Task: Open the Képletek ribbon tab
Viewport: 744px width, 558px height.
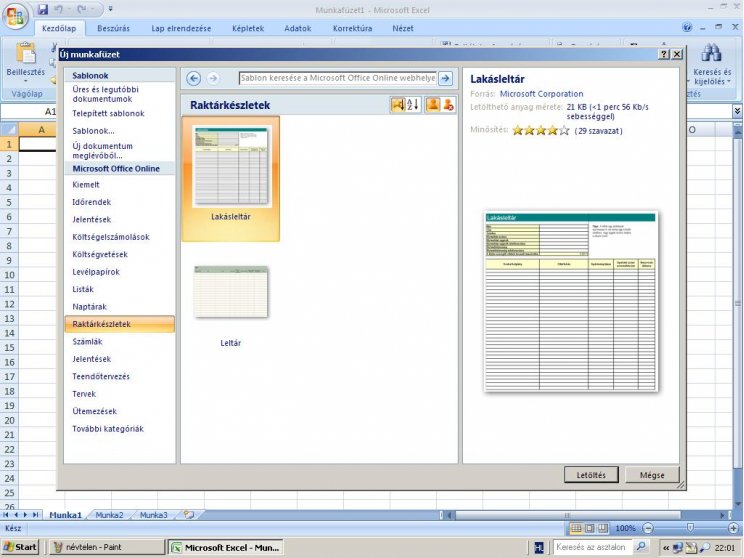Action: pyautogui.click(x=248, y=28)
